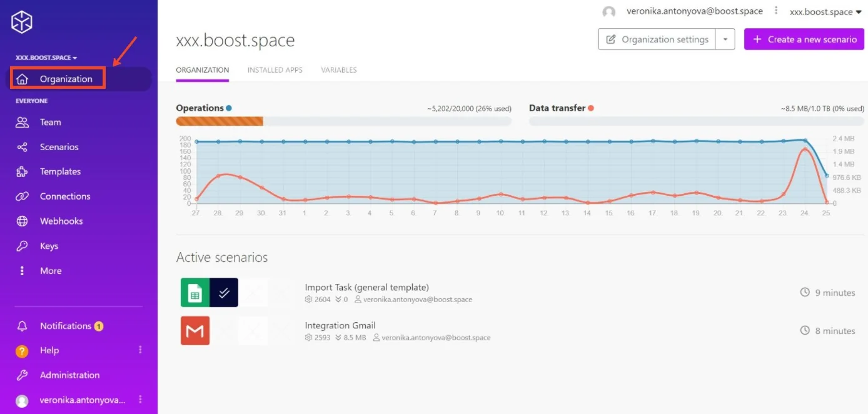The height and width of the screenshot is (414, 868).
Task: Click data point at day 24 peak
Action: 805,149
